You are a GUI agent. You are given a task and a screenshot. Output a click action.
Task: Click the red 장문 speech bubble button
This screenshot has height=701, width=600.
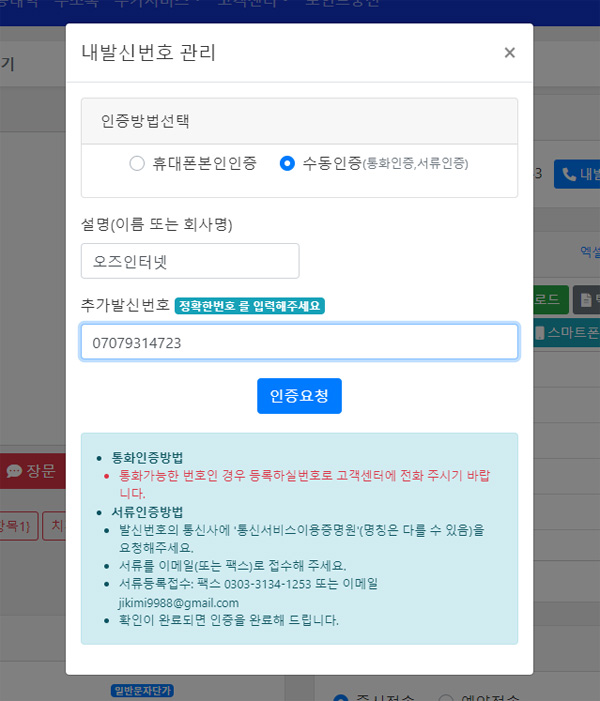[32, 470]
